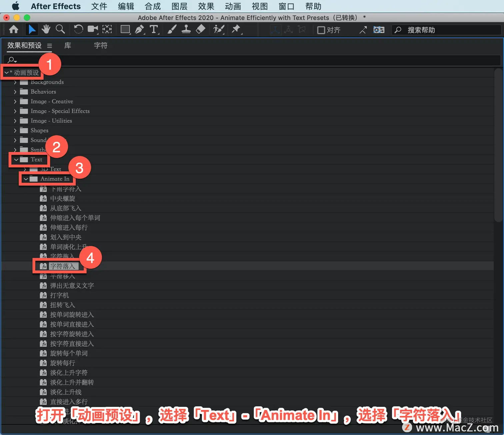Click the Backgrounds folder icon

[24, 82]
